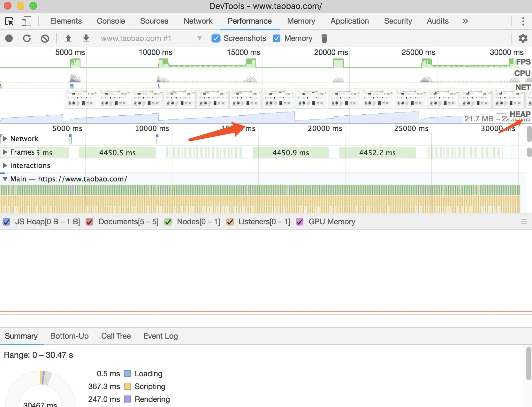
Task: Click the Range: 0 – 30.47 s text
Action: click(x=38, y=355)
